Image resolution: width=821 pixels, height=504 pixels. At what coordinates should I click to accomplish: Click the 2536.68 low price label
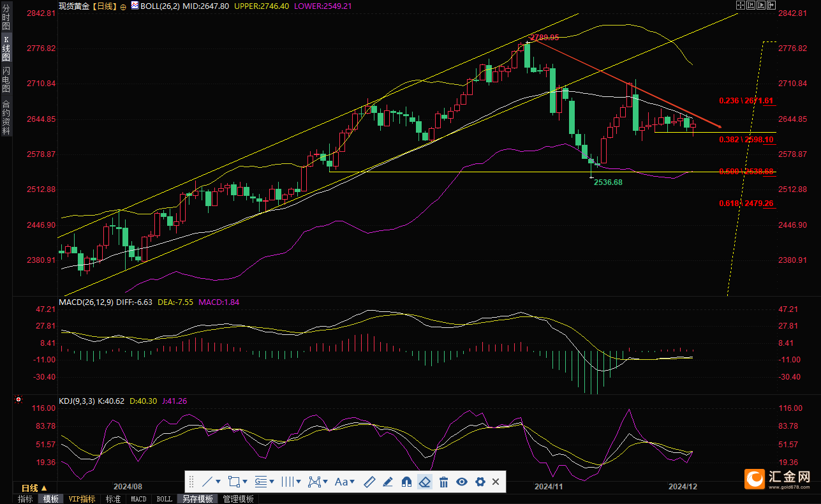[x=609, y=182]
